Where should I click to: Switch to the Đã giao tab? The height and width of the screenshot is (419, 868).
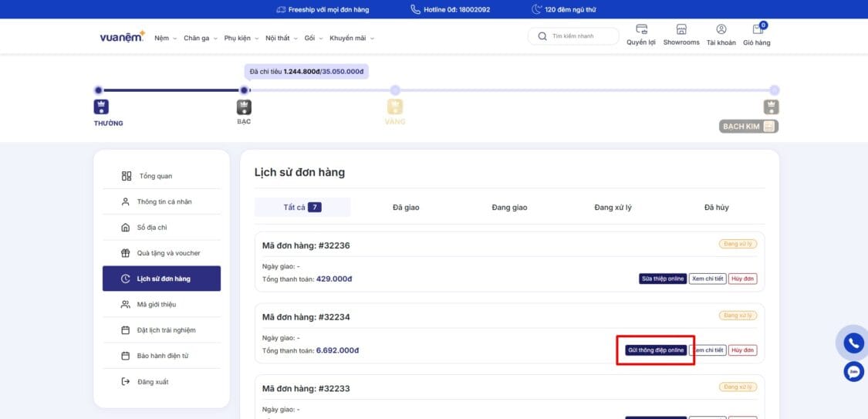(406, 208)
